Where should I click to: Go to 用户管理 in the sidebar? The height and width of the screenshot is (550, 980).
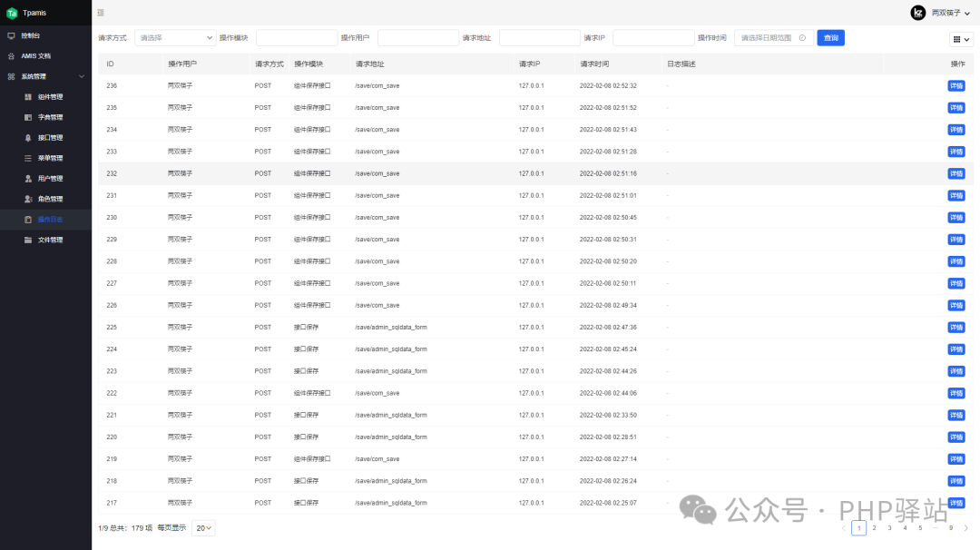click(x=50, y=179)
